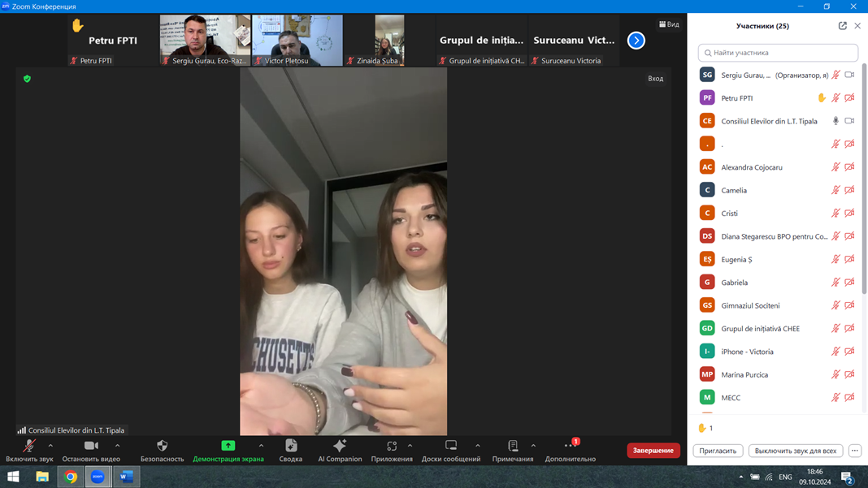The height and width of the screenshot is (488, 868).
Task: Open AI Companion from the toolbar
Action: click(x=340, y=446)
